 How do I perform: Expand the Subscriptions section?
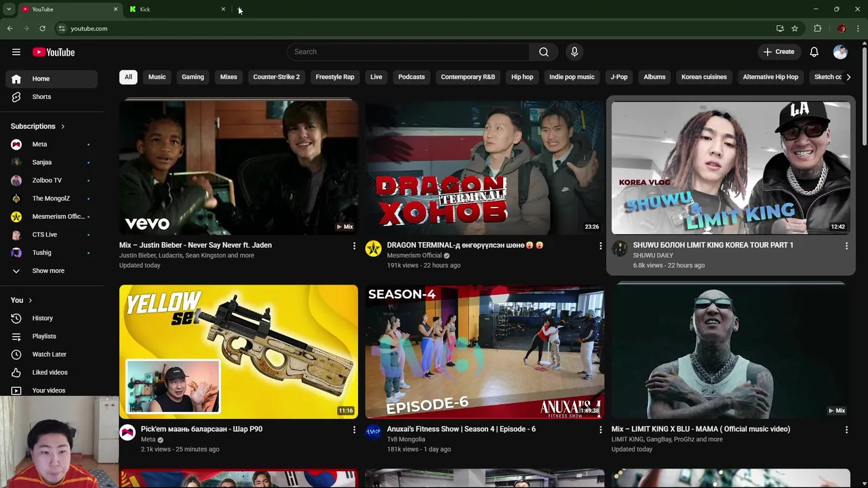click(x=38, y=126)
